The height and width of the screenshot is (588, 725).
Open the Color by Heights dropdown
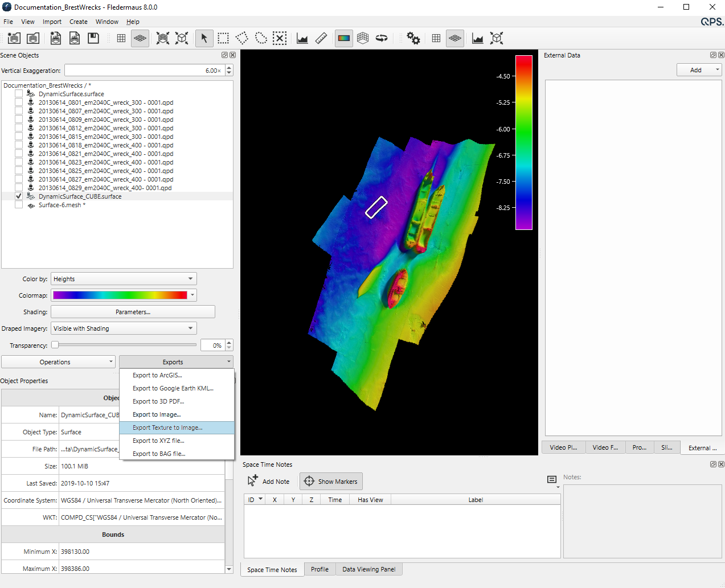pyautogui.click(x=124, y=279)
